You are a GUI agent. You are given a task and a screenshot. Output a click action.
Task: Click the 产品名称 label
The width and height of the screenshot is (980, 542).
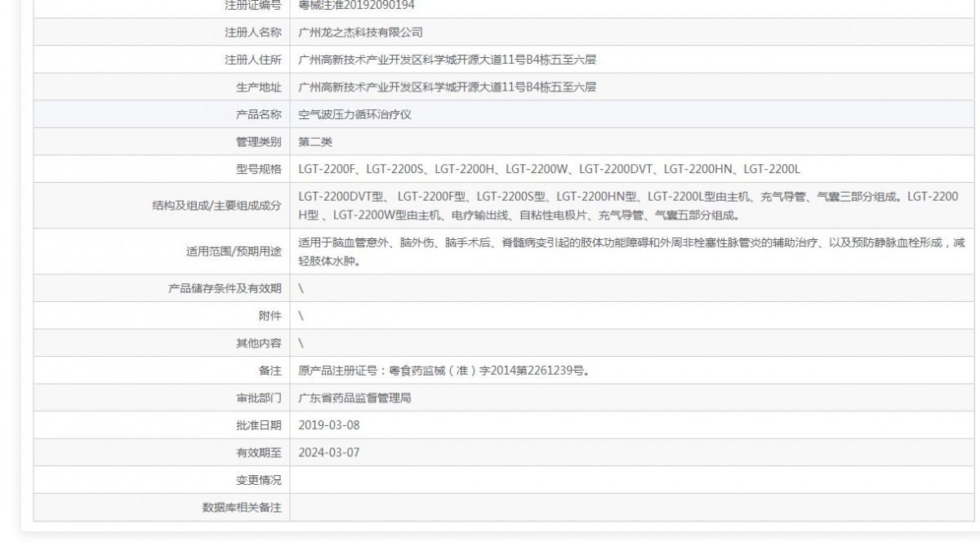pos(259,114)
